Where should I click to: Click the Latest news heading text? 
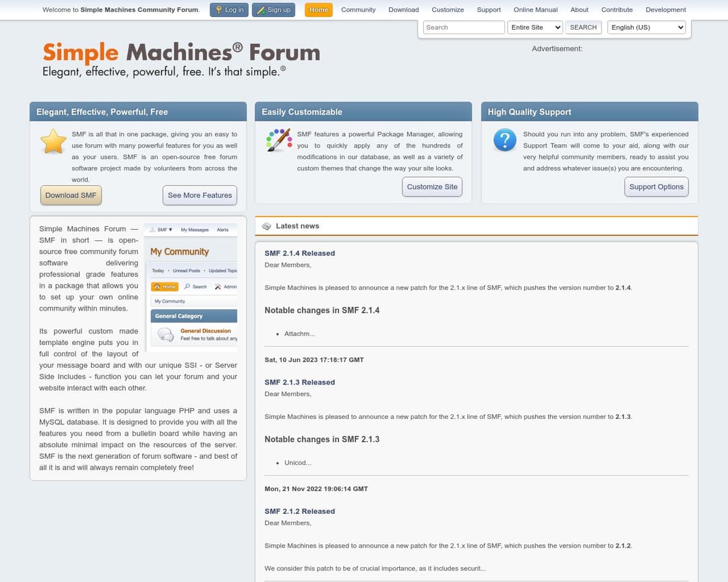coord(297,226)
